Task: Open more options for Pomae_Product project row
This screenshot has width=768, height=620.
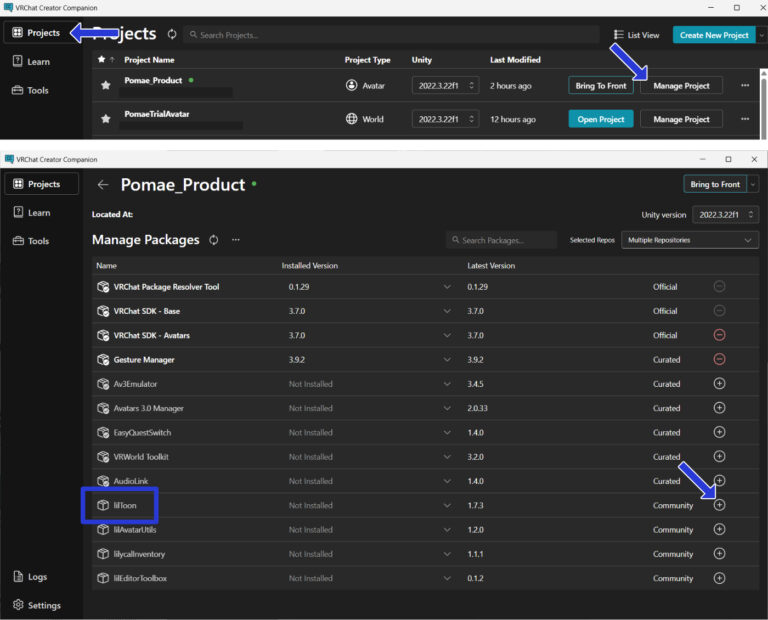Action: [744, 86]
